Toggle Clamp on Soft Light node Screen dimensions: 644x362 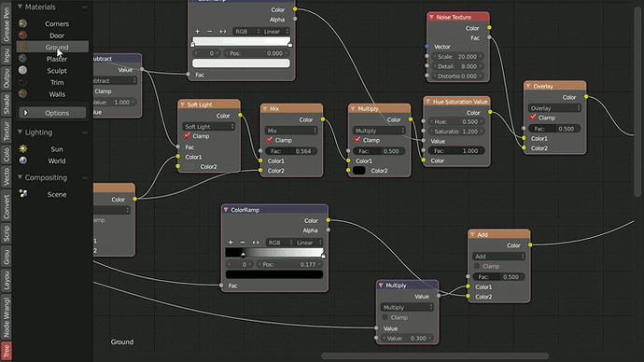[187, 136]
